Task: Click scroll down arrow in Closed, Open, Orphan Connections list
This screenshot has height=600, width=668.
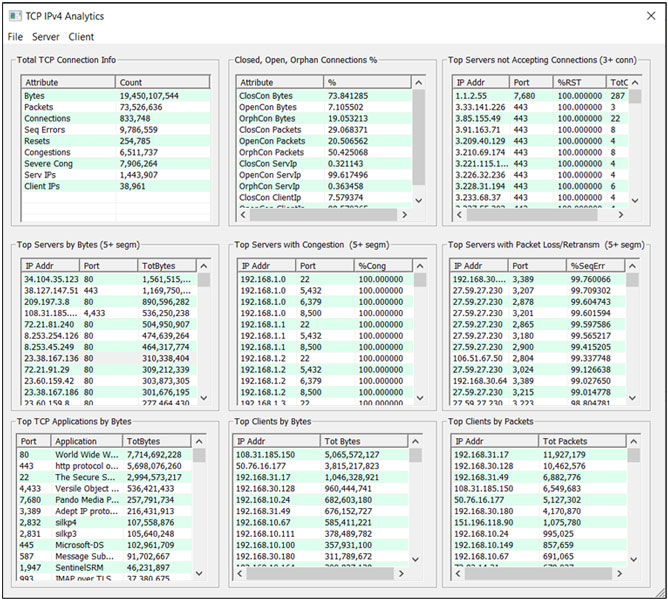Action: [x=419, y=200]
